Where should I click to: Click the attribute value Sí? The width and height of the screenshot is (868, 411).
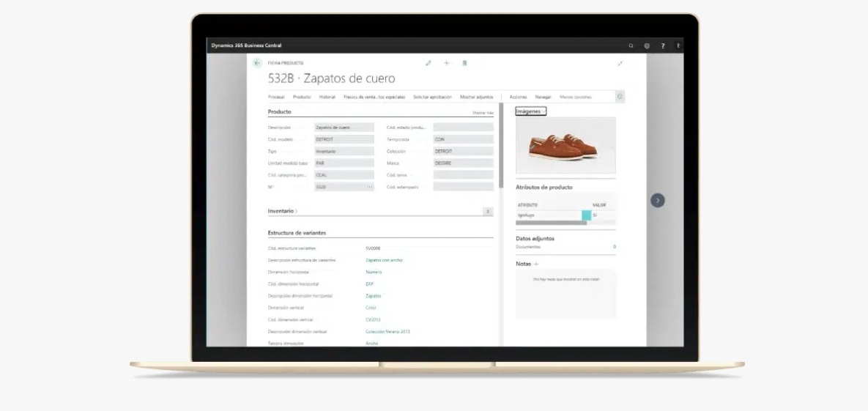tap(595, 215)
